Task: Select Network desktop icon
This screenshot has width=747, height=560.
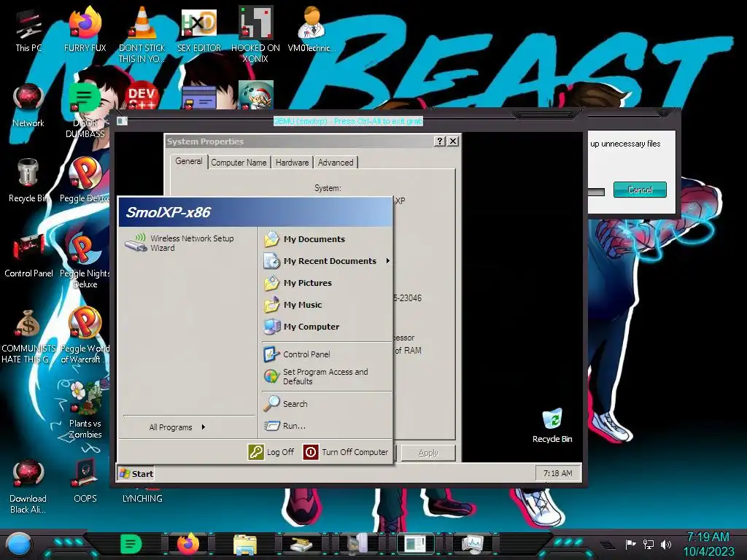Action: 28,106
